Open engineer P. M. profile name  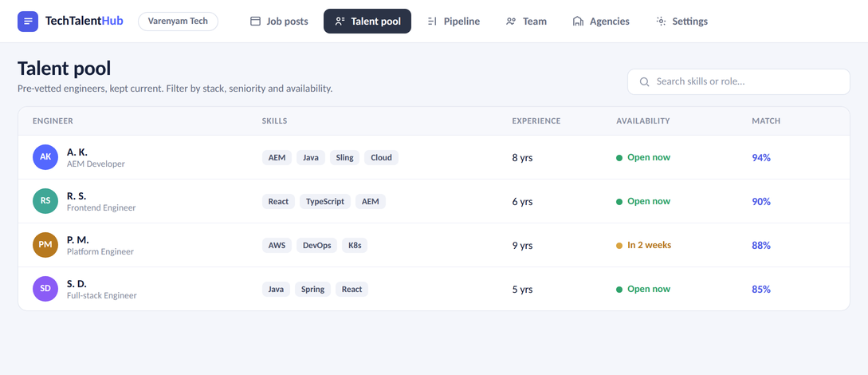(77, 239)
